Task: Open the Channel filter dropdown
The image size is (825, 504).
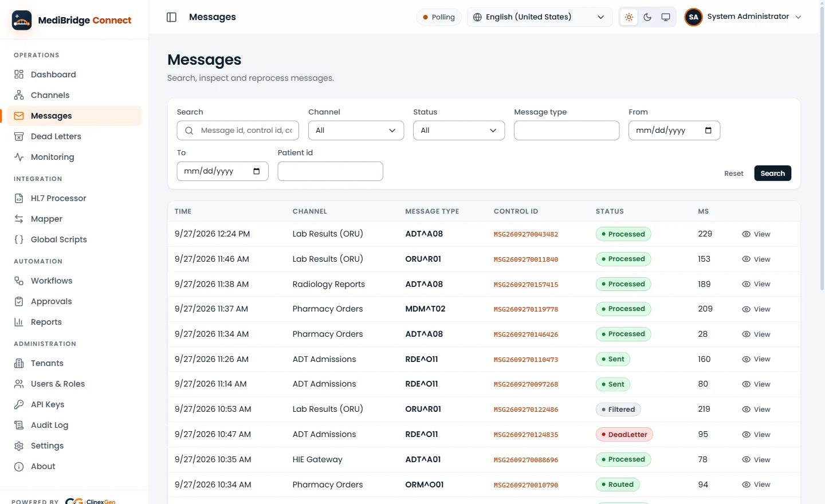Action: click(x=356, y=131)
